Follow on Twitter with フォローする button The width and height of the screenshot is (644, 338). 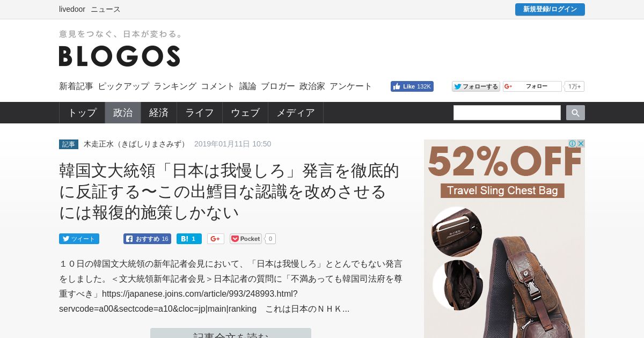pos(476,86)
